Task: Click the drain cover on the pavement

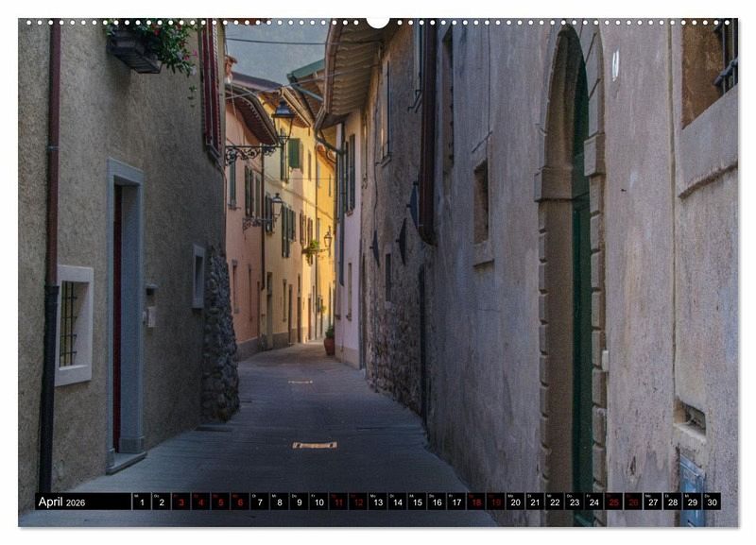Action: [x=315, y=445]
